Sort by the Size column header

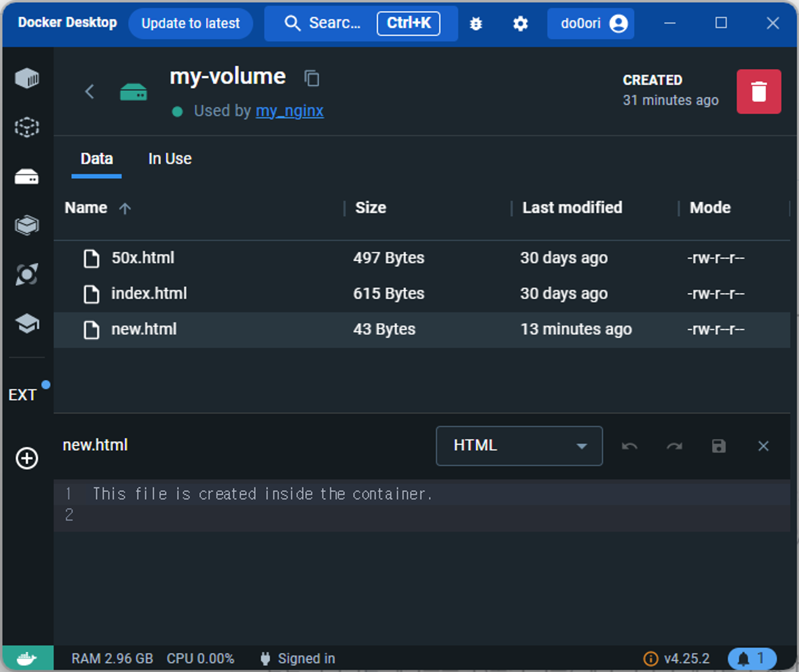tap(371, 208)
